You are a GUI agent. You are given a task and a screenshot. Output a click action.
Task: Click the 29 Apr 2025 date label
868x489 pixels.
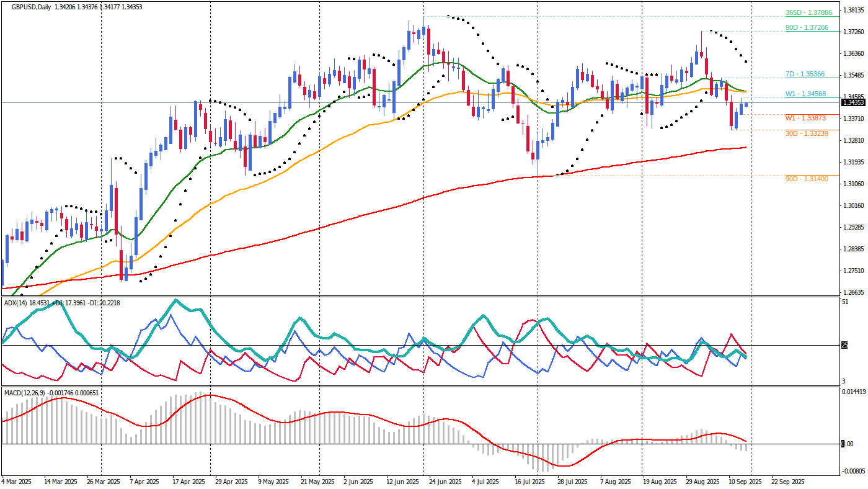pos(232,482)
